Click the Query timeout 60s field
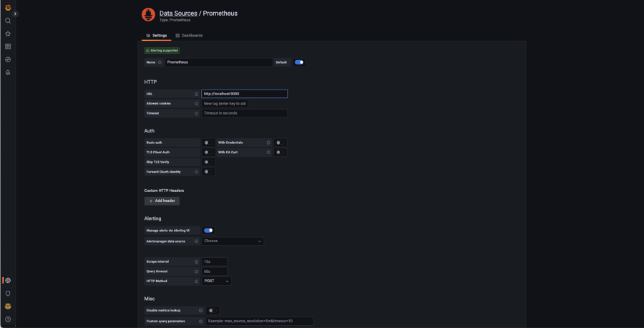Image resolution: width=644 pixels, height=328 pixels. (x=214, y=271)
